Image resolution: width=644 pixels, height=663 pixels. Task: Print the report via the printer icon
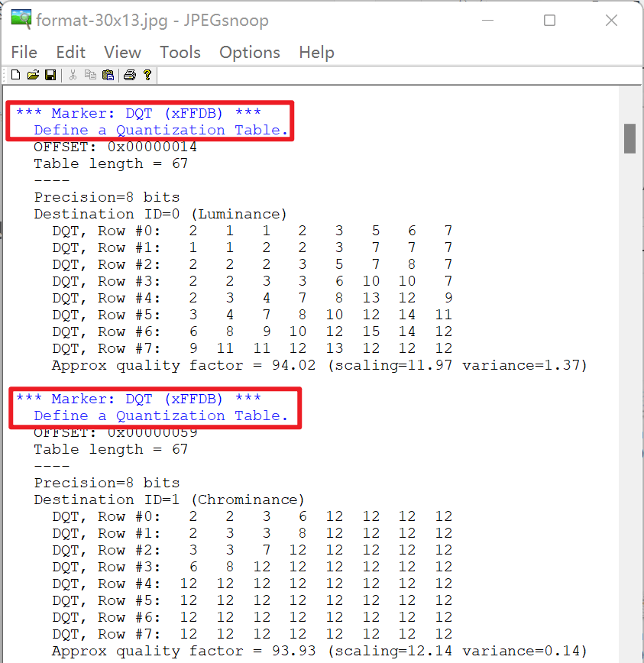pyautogui.click(x=130, y=75)
